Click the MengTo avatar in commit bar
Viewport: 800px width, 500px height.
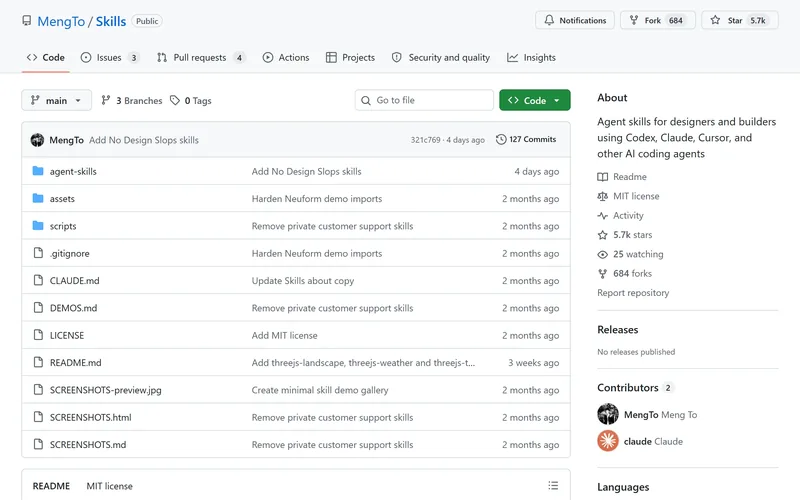point(37,140)
